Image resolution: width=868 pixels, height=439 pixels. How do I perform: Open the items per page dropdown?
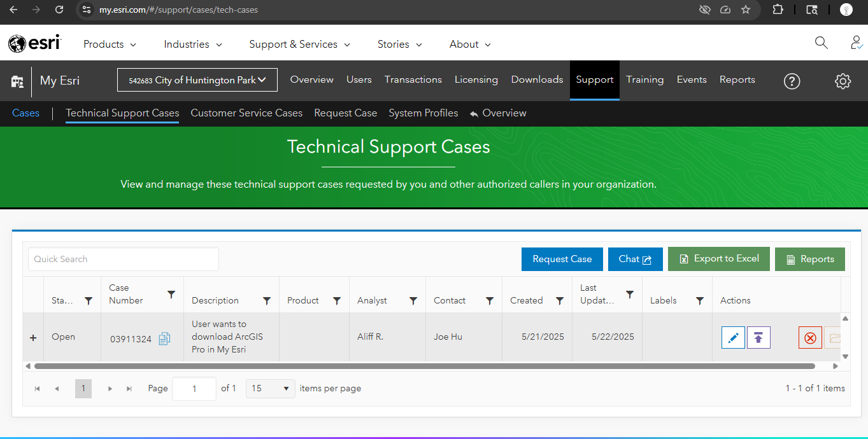click(271, 389)
